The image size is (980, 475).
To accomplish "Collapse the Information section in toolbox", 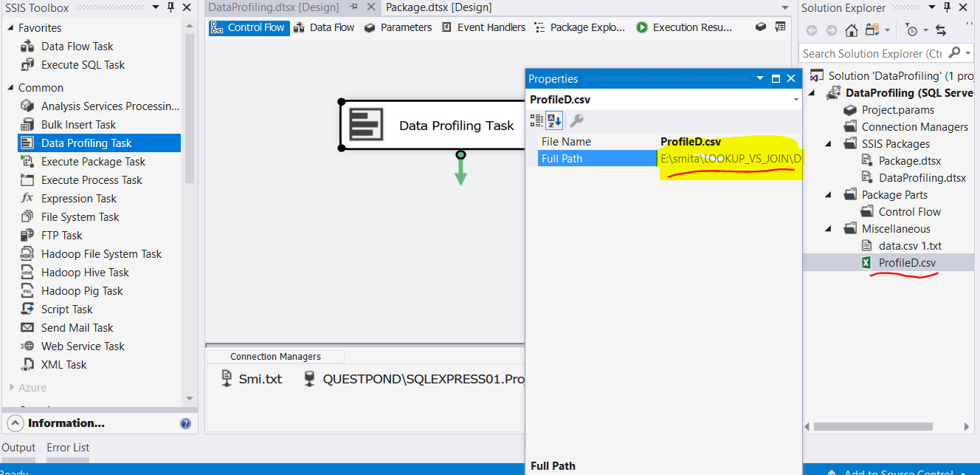I will 15,423.
